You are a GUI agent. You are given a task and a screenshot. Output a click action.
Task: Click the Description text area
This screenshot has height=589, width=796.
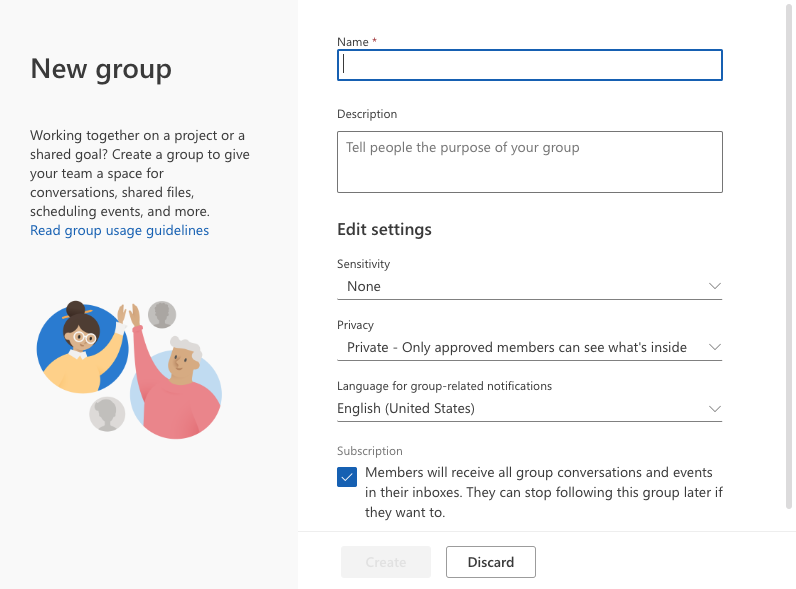(529, 162)
